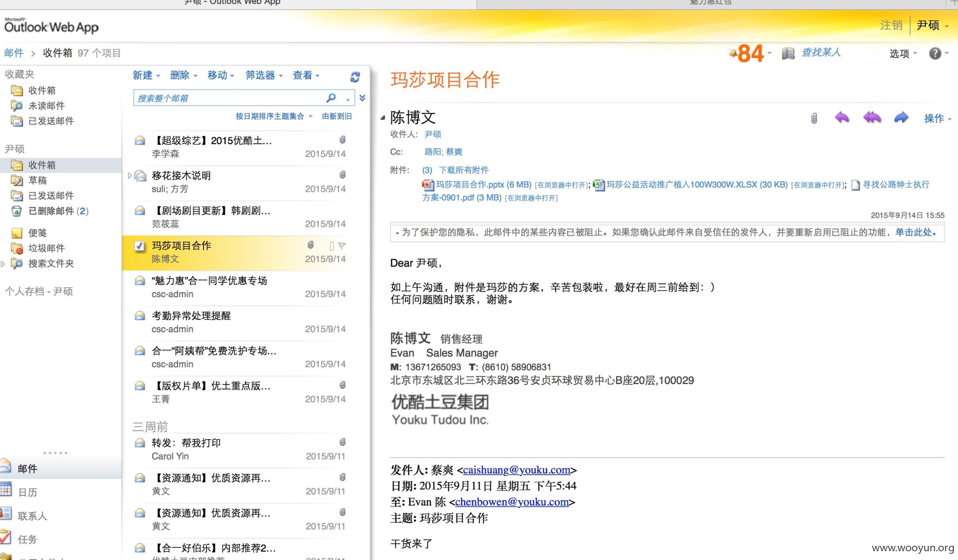
Task: Click the Reply All double-arrow icon
Action: 872,118
